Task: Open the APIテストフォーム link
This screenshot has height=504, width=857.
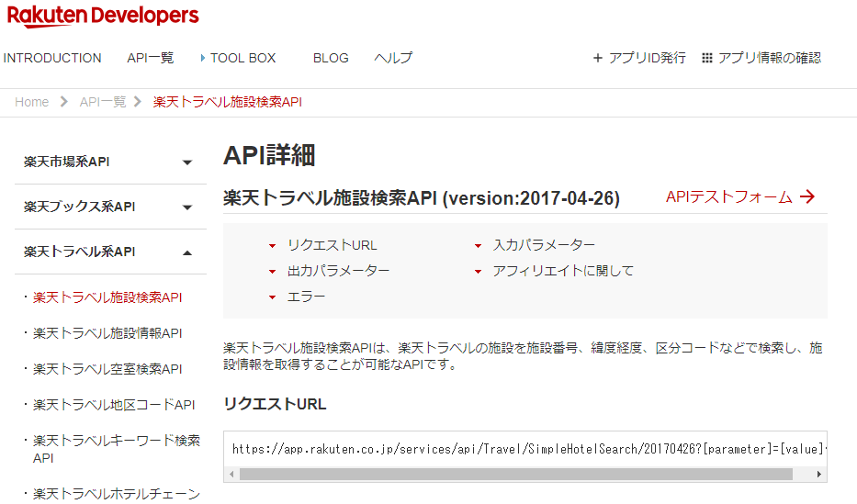Action: point(729,196)
